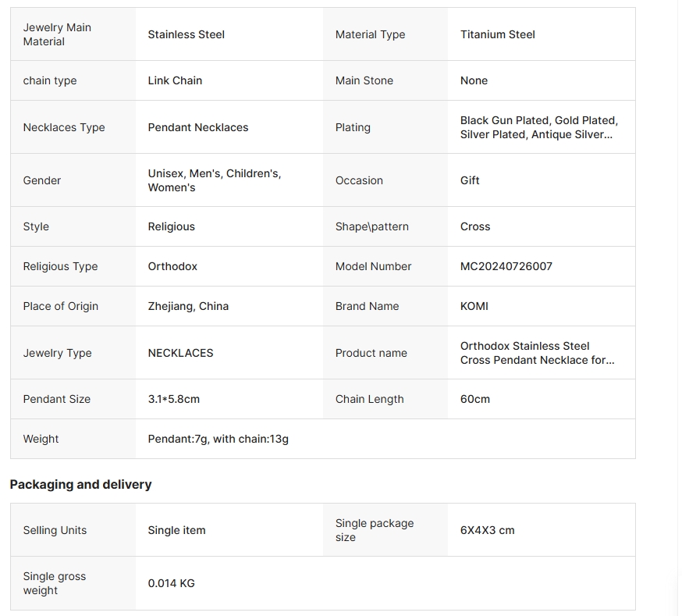This screenshot has width=682, height=616.
Task: Click the Titanium Steel value
Action: [x=497, y=34]
